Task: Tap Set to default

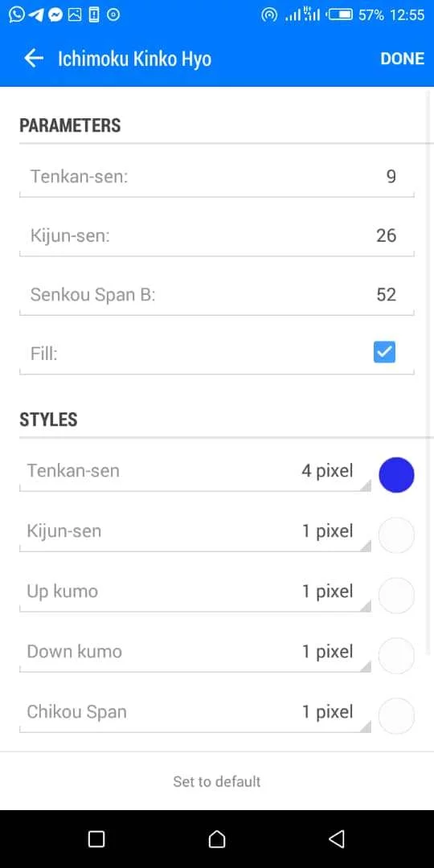Action: pyautogui.click(x=217, y=782)
